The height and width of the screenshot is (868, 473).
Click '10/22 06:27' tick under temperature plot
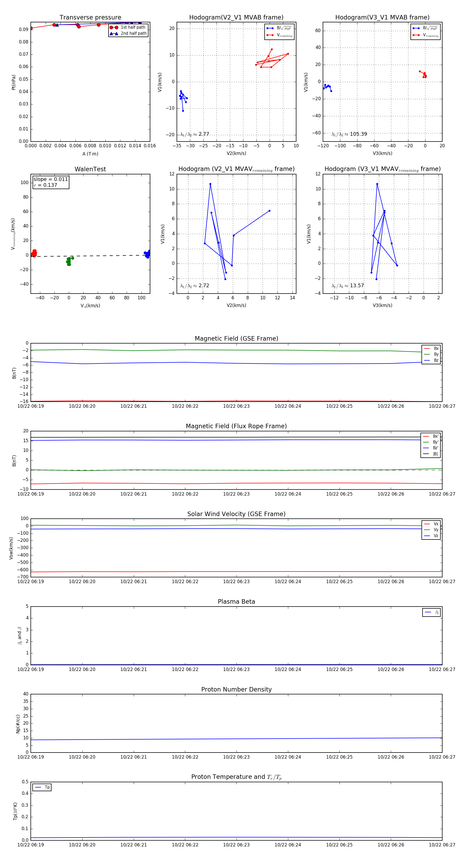tap(442, 845)
